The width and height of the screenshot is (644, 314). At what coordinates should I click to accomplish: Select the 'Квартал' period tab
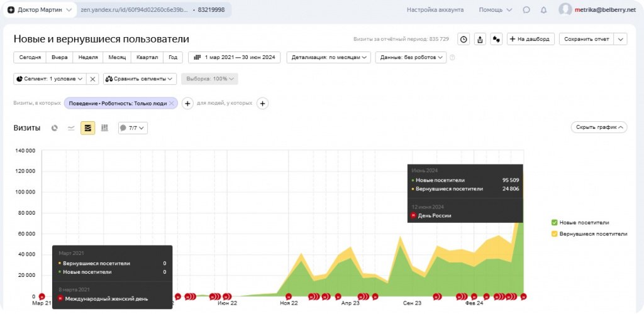click(147, 57)
